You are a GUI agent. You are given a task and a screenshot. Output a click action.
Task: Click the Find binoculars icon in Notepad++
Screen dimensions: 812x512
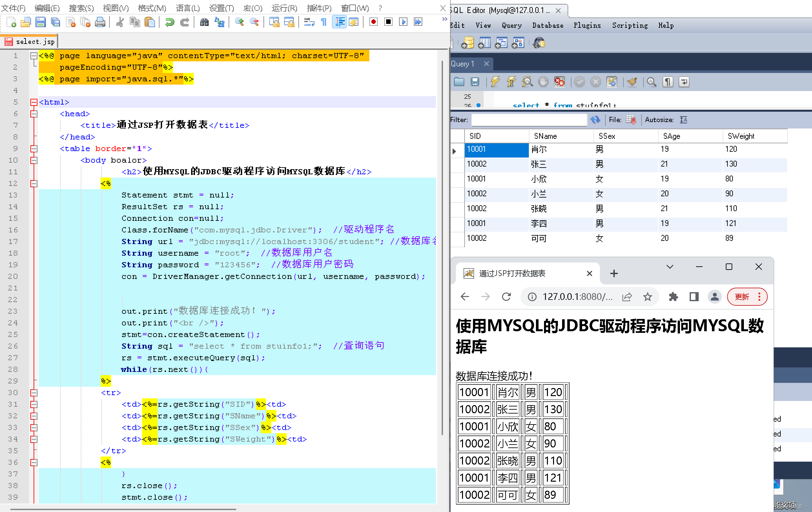point(204,22)
